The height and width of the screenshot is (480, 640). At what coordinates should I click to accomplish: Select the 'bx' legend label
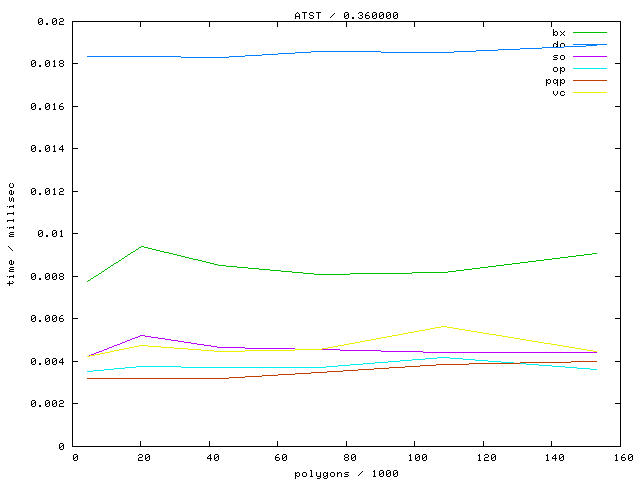(558, 33)
